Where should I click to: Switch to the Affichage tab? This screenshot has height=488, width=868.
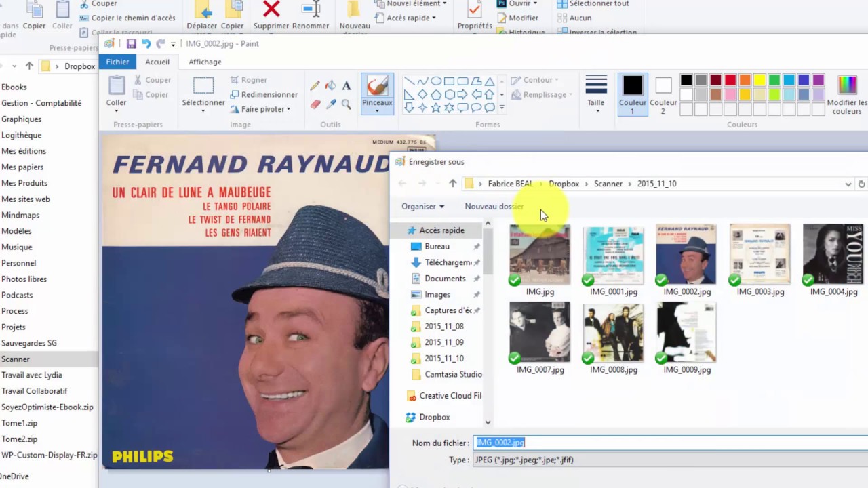(x=205, y=62)
